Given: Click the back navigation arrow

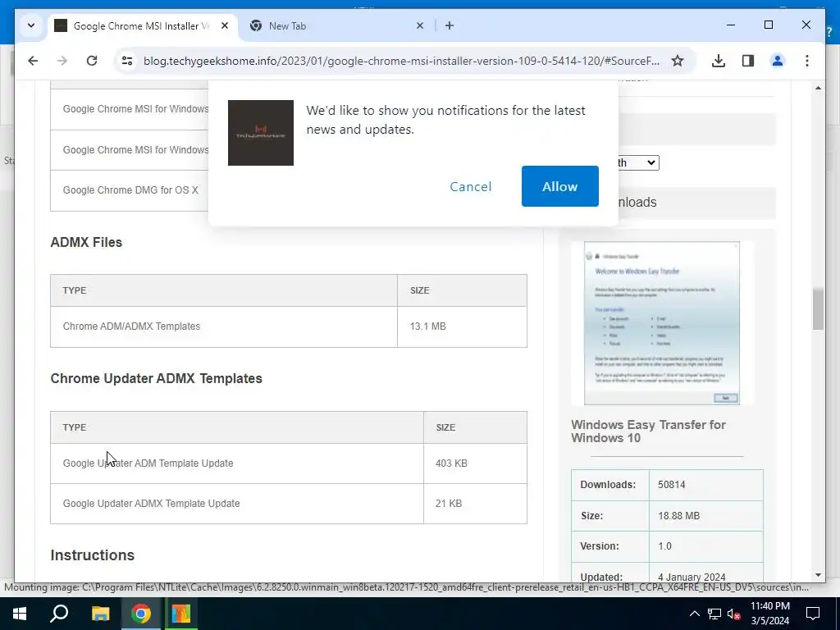Looking at the screenshot, I should pos(33,61).
